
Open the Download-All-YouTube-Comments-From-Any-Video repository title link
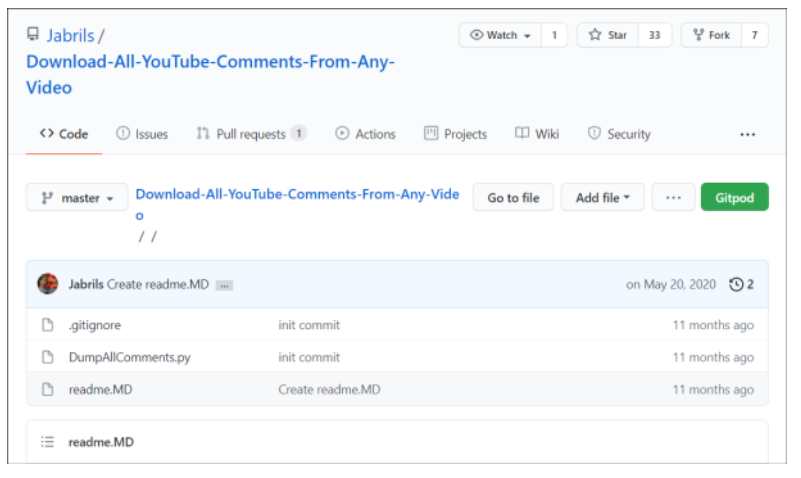click(x=210, y=75)
